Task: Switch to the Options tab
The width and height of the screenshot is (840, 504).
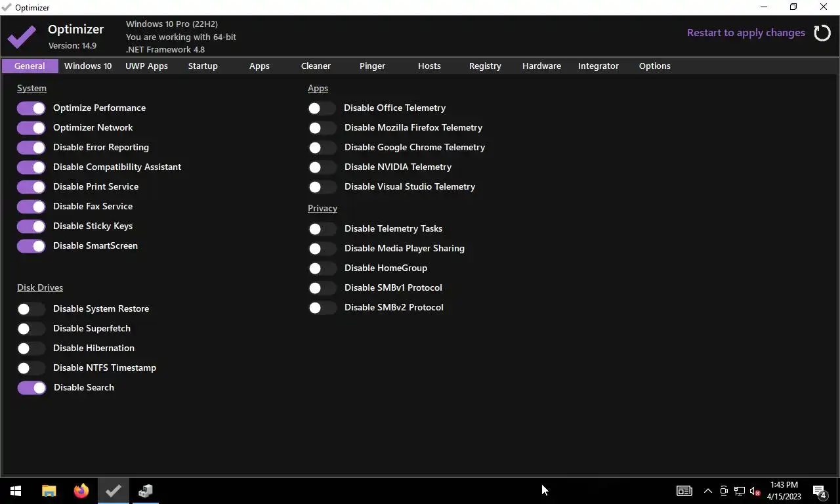Action: (655, 66)
